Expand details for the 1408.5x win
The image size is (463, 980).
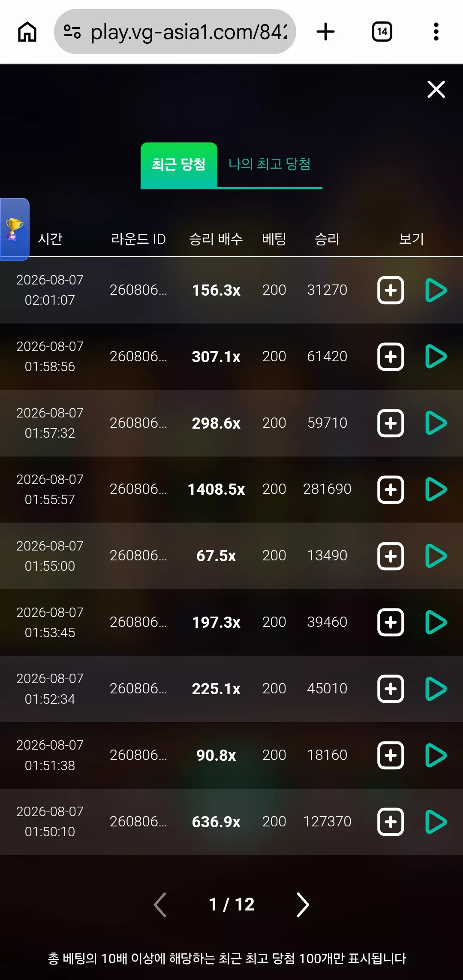391,490
